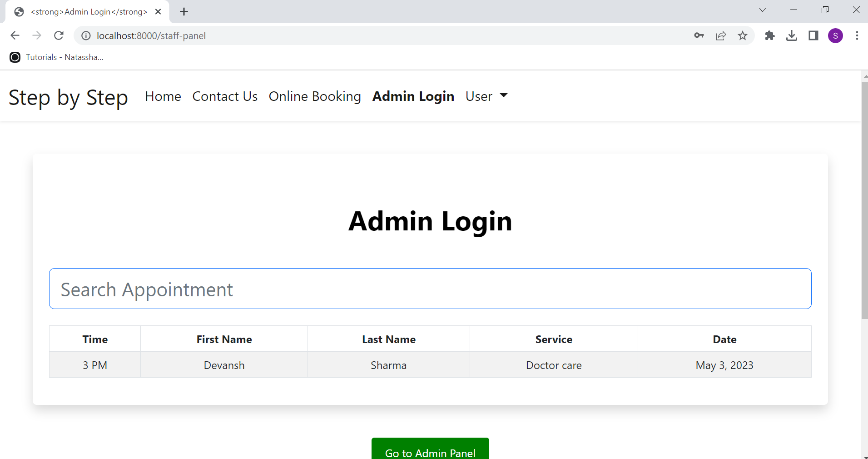Open the Tutorials - Natassha bookmark

point(56,57)
